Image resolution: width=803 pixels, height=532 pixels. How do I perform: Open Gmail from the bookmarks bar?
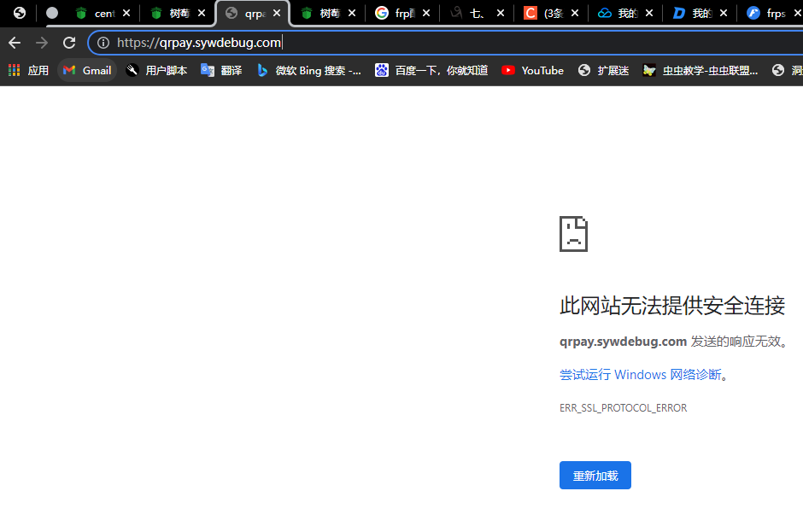pyautogui.click(x=85, y=70)
